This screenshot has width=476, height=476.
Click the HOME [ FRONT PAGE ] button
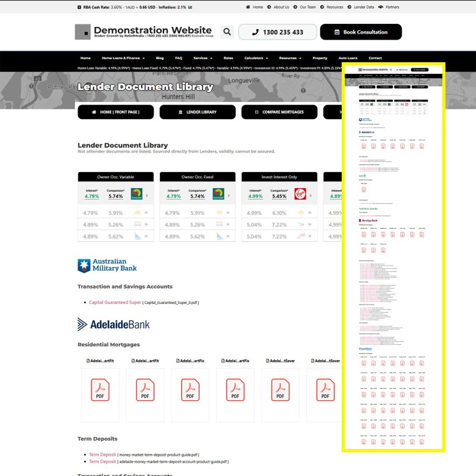click(116, 112)
